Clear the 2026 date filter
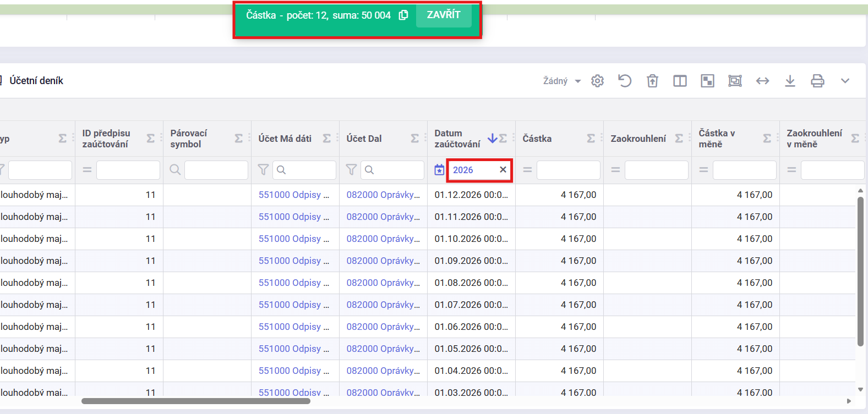 click(x=503, y=170)
